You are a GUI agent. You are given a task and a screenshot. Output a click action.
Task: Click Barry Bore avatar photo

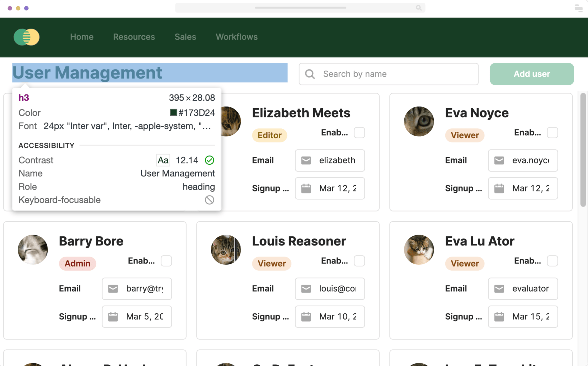coord(33,249)
